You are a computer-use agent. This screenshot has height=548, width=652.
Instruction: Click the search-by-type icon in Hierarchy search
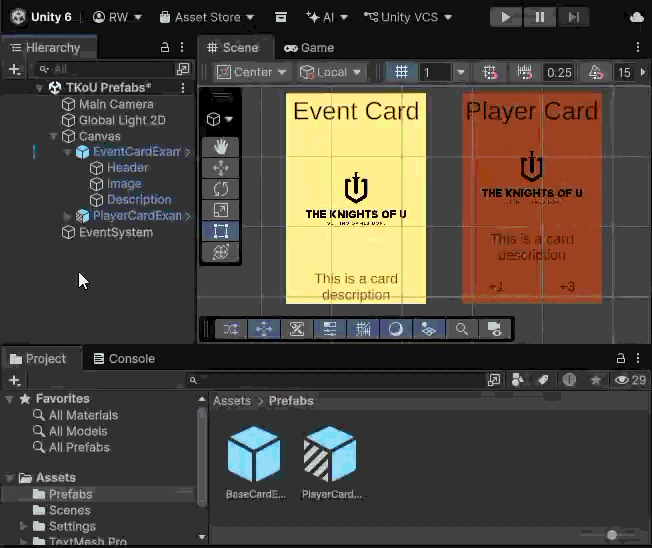pyautogui.click(x=183, y=69)
